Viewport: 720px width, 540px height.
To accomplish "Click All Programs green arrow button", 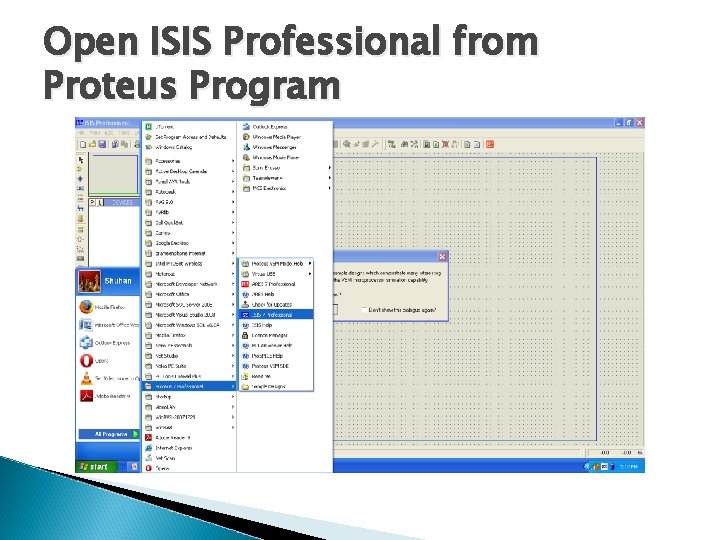I will coord(135,434).
